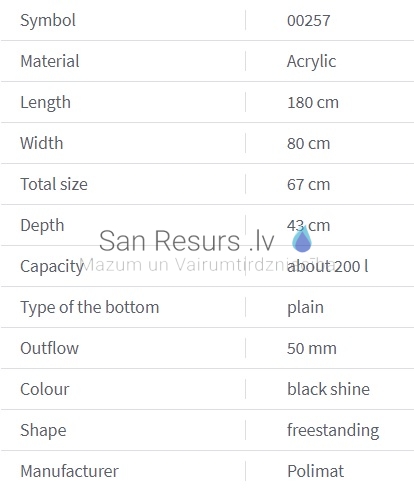The image size is (414, 498).
Task: Click the Type of the bottom label
Action: click(90, 308)
